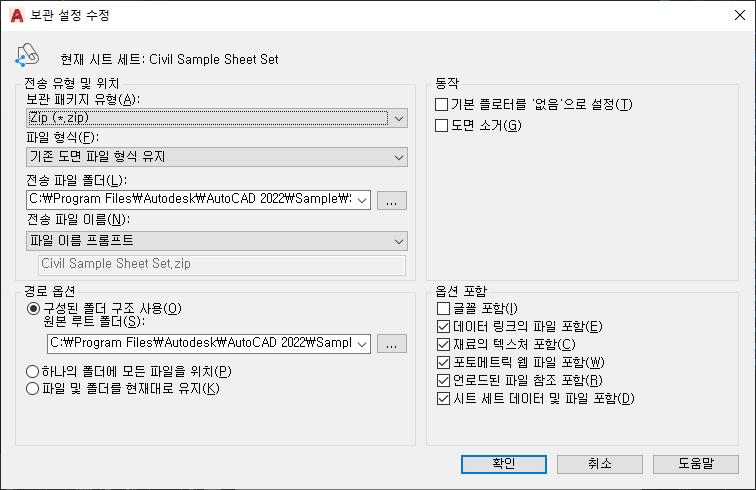Expand the 전송 파일 폴더 path combo box
Image resolution: width=756 pixels, height=490 pixels.
click(362, 200)
